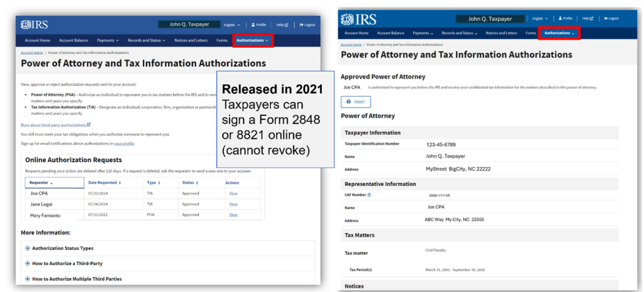The width and height of the screenshot is (644, 292).
Task: Go to Account Home in left window nav
Action: coord(37,40)
